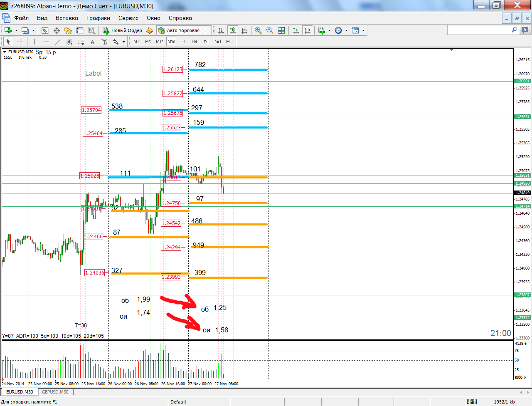Open the MetaEditor book icon

pos(150,30)
